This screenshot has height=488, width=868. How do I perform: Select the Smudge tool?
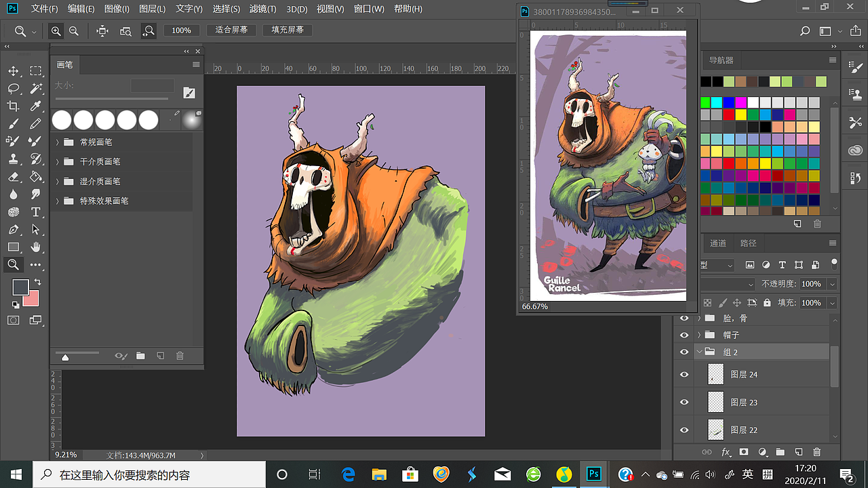point(35,195)
